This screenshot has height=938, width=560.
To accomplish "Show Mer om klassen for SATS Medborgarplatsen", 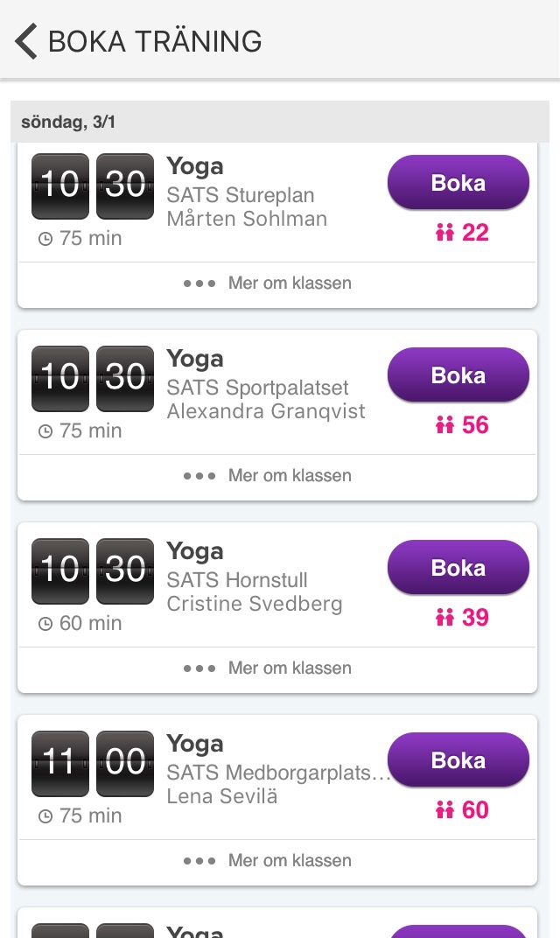I will coord(268,861).
